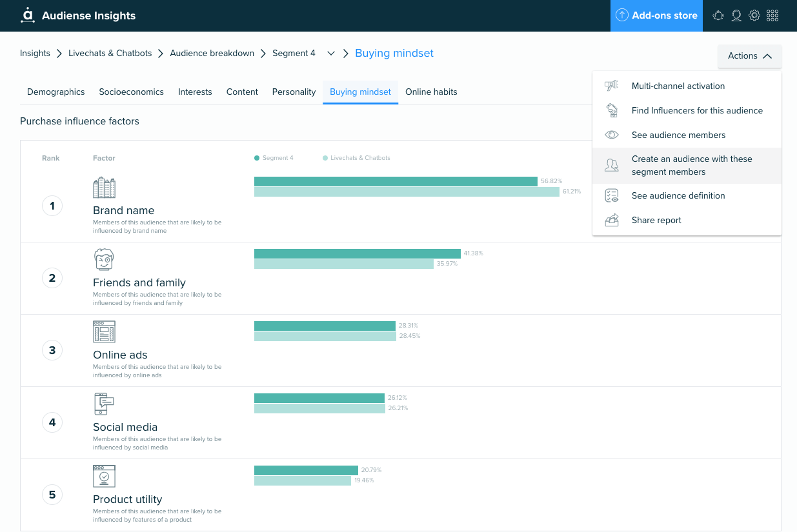The image size is (797, 532).
Task: Click the Social media 26.12% bar
Action: point(319,398)
